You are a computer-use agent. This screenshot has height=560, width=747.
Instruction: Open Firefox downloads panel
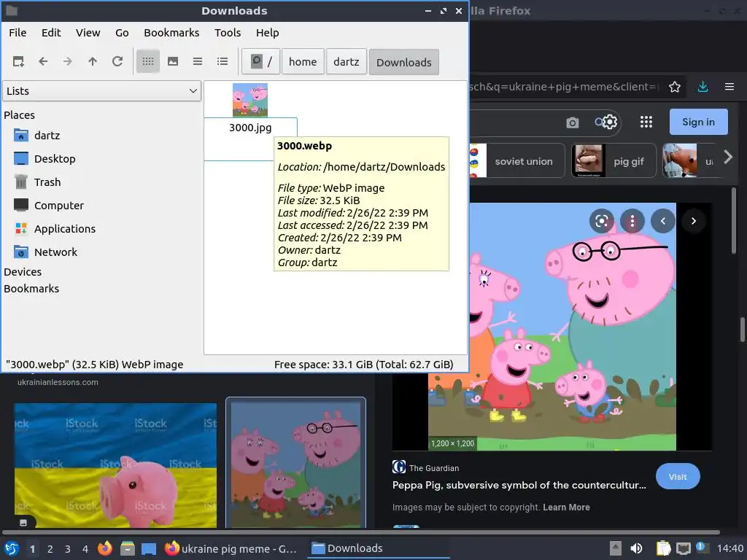click(x=703, y=87)
